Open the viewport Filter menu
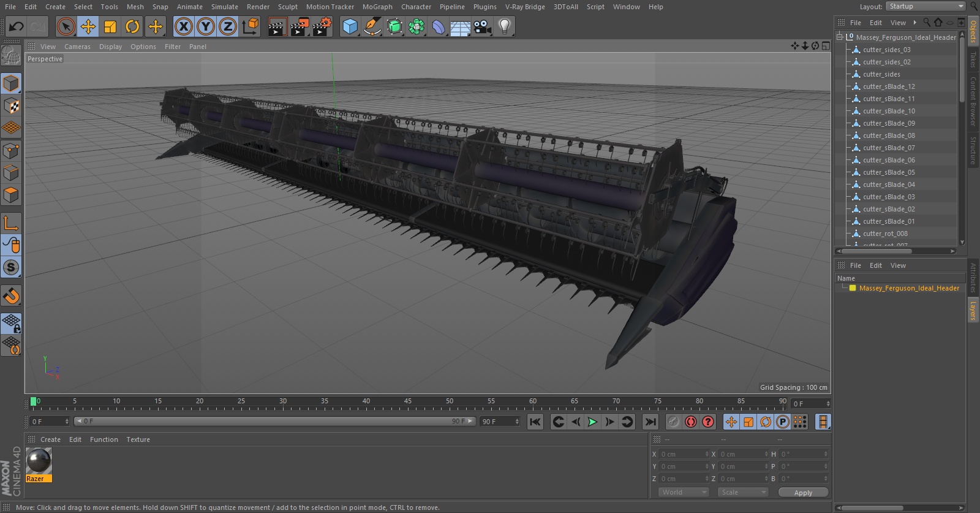This screenshot has width=980, height=513. [173, 47]
